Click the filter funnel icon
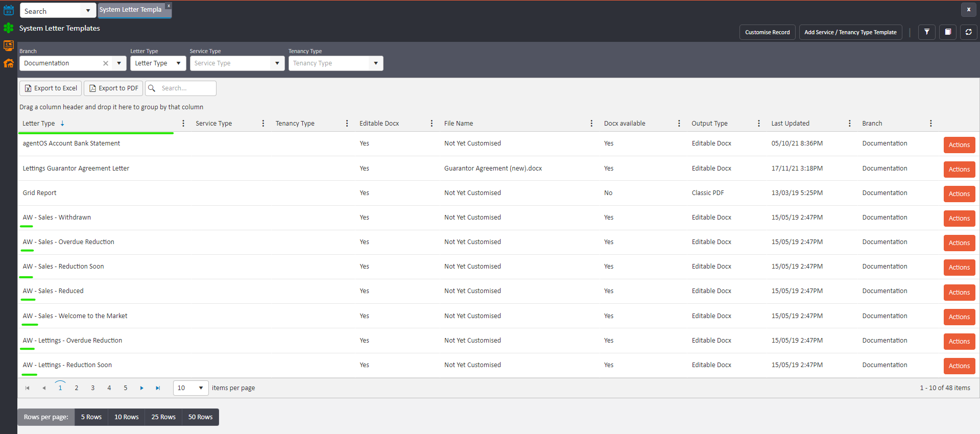The image size is (980, 434). [x=926, y=32]
